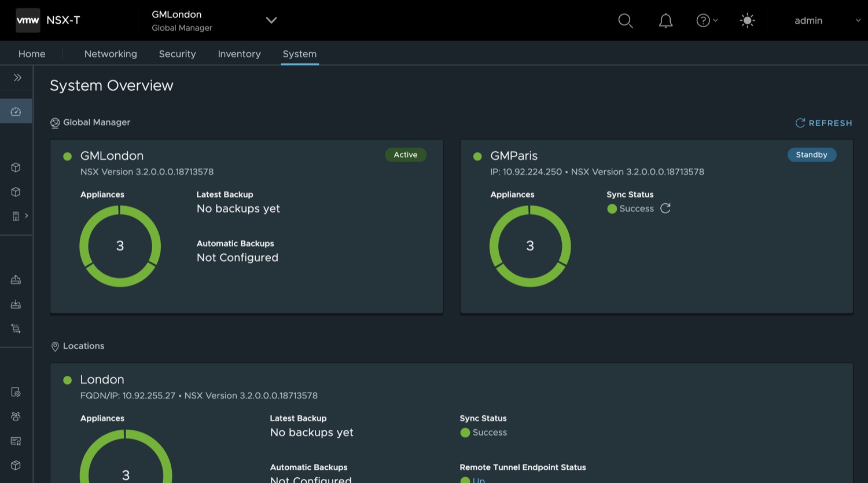Open the search magnifier in top bar
This screenshot has width=868, height=483.
pos(626,21)
